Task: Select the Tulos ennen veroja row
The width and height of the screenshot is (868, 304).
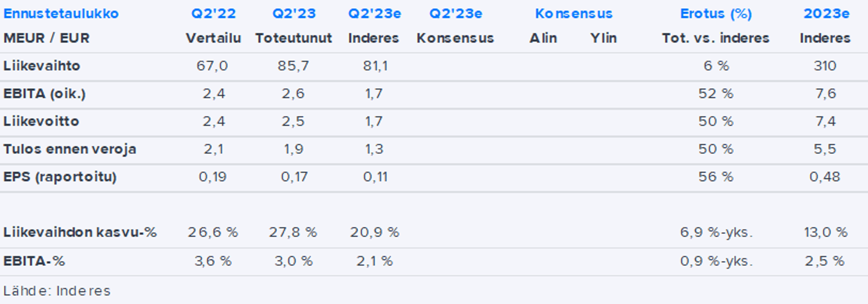Action: (70, 149)
